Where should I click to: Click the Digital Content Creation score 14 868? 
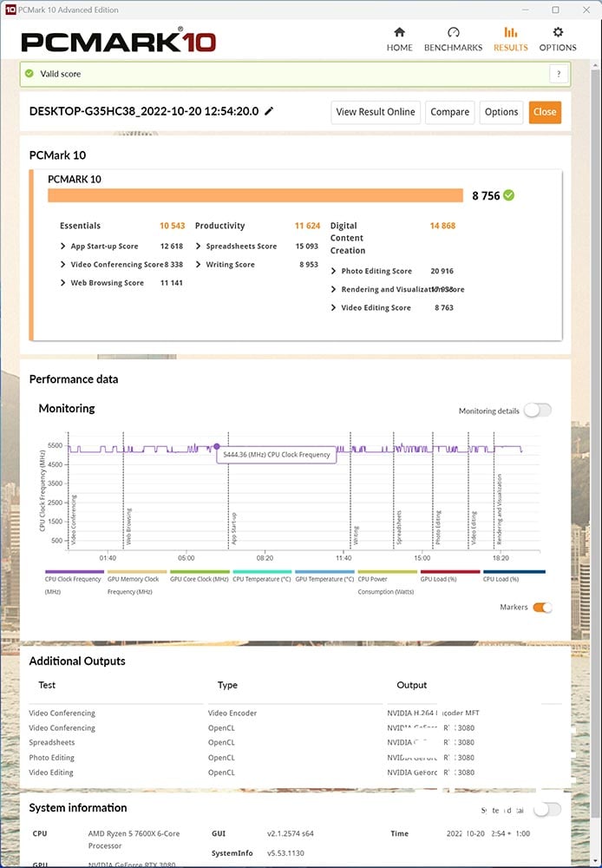[x=442, y=226]
